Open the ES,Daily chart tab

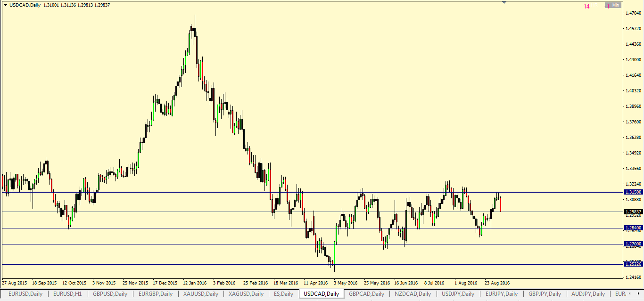click(283, 294)
